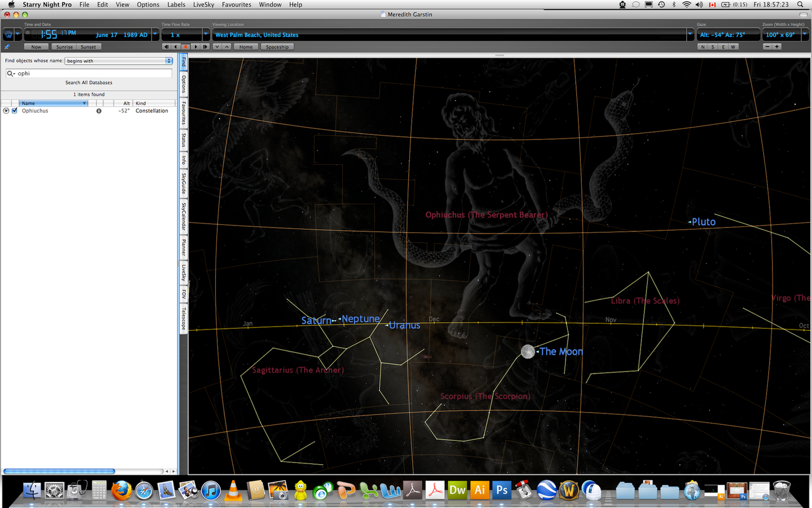
Task: Face West with the W gaze button
Action: click(733, 47)
